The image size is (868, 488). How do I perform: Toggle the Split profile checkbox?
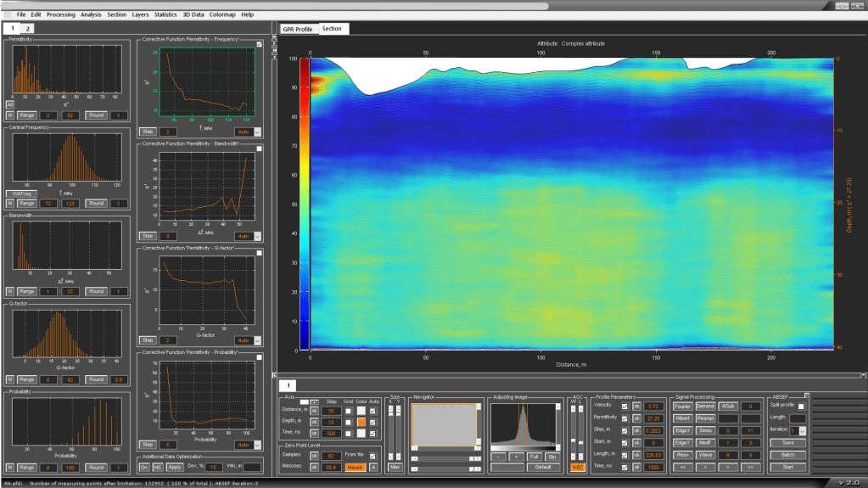[802, 407]
